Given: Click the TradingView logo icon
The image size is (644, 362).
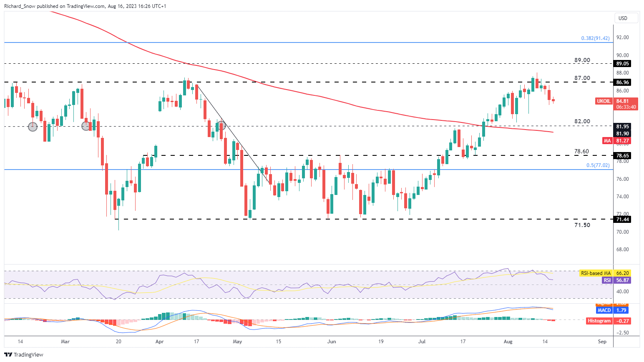Looking at the screenshot, I should [8, 355].
